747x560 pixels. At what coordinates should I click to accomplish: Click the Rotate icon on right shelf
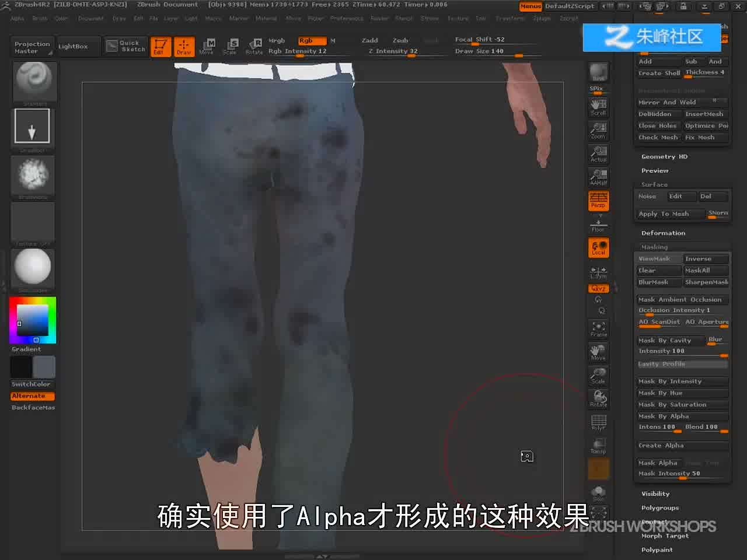coord(598,399)
